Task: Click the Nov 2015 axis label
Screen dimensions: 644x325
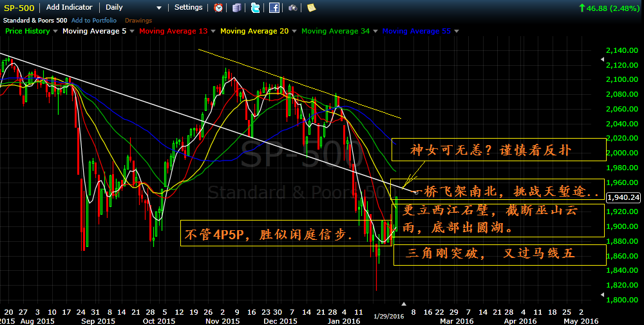Action: [222, 321]
